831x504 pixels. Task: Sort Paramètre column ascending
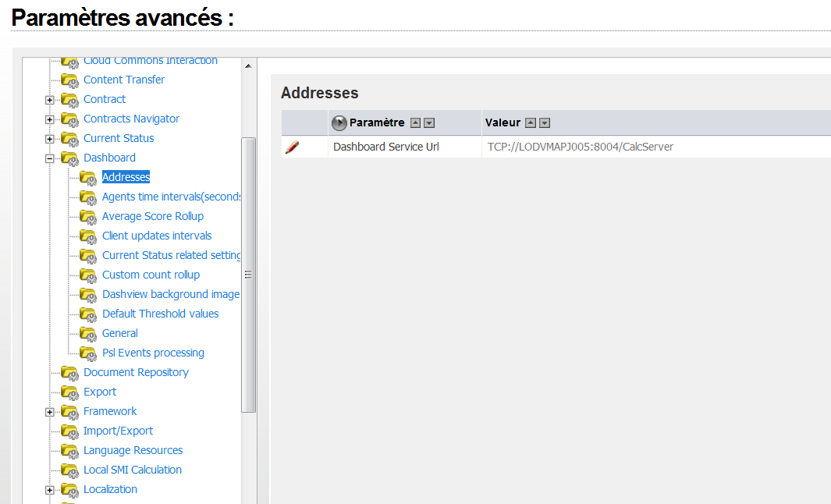(415, 123)
